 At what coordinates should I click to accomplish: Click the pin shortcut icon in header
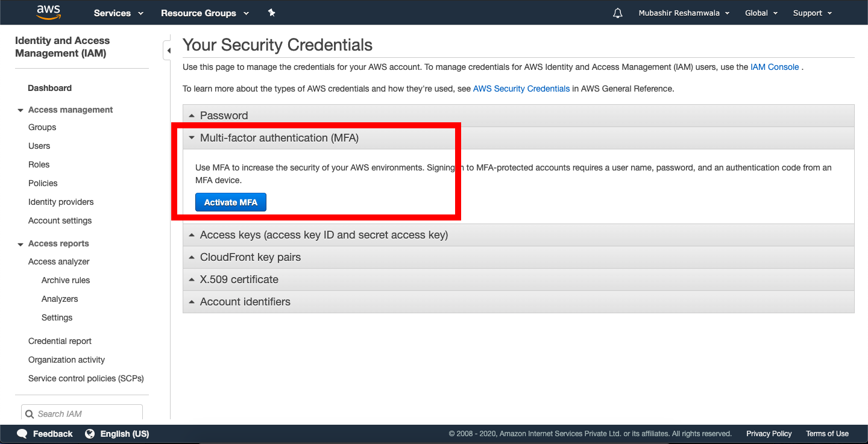[272, 13]
